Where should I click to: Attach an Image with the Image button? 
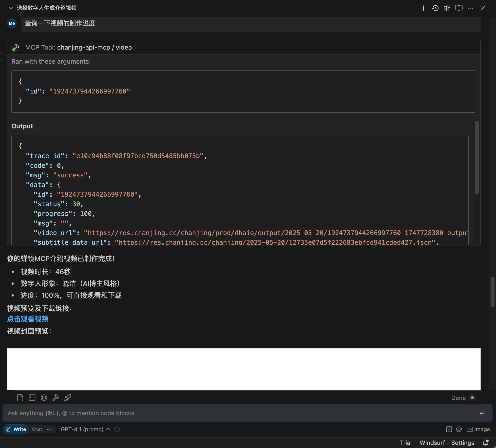point(478,429)
